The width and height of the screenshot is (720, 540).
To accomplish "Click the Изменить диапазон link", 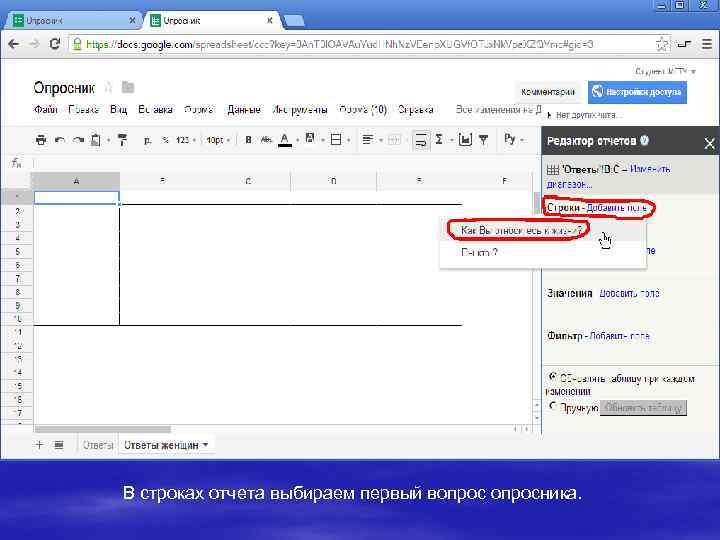I will 608,176.
